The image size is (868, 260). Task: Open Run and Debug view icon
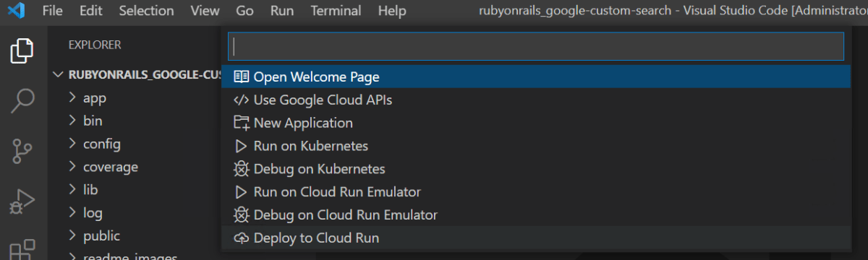pyautogui.click(x=22, y=201)
